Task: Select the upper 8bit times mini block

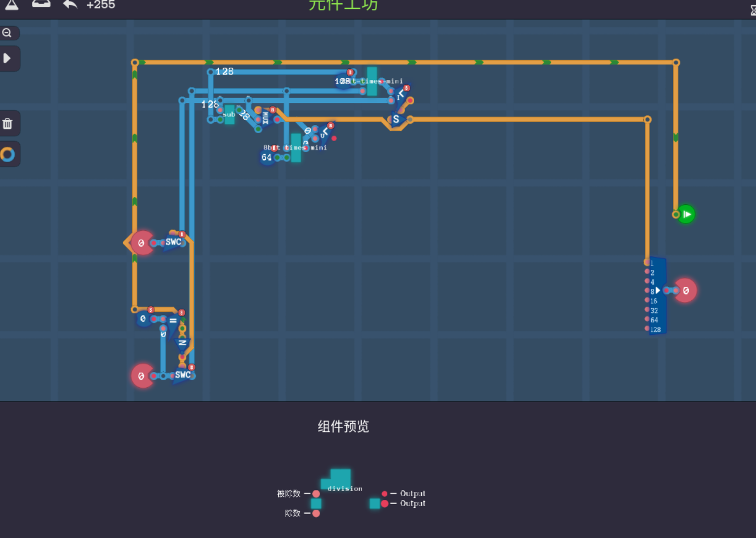Action: click(x=372, y=81)
